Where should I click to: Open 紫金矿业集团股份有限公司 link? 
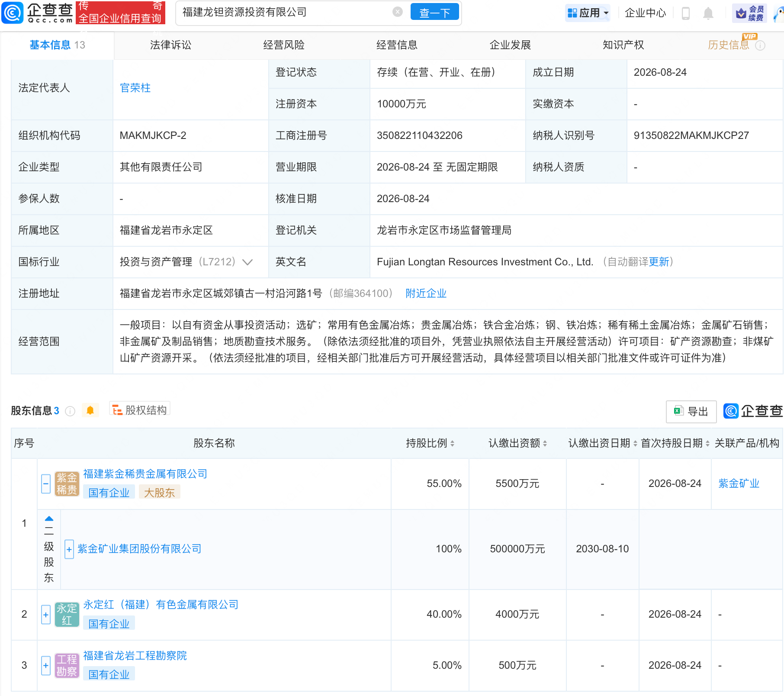tap(139, 549)
